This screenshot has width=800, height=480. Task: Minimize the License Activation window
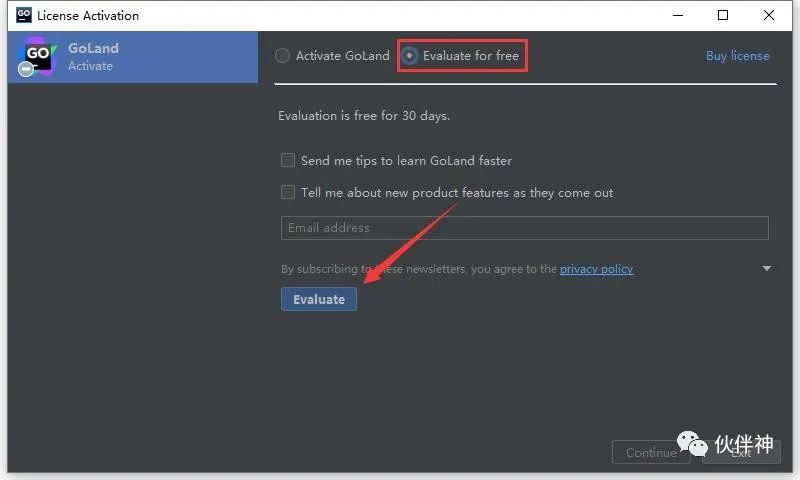click(678, 15)
